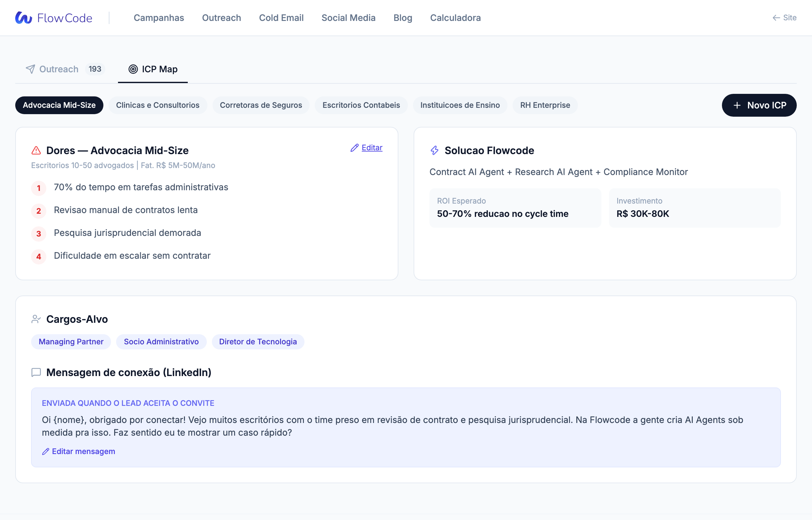Click 'Mensagem de conexão (LinkedIn)' heading
The image size is (812, 520).
(x=129, y=373)
